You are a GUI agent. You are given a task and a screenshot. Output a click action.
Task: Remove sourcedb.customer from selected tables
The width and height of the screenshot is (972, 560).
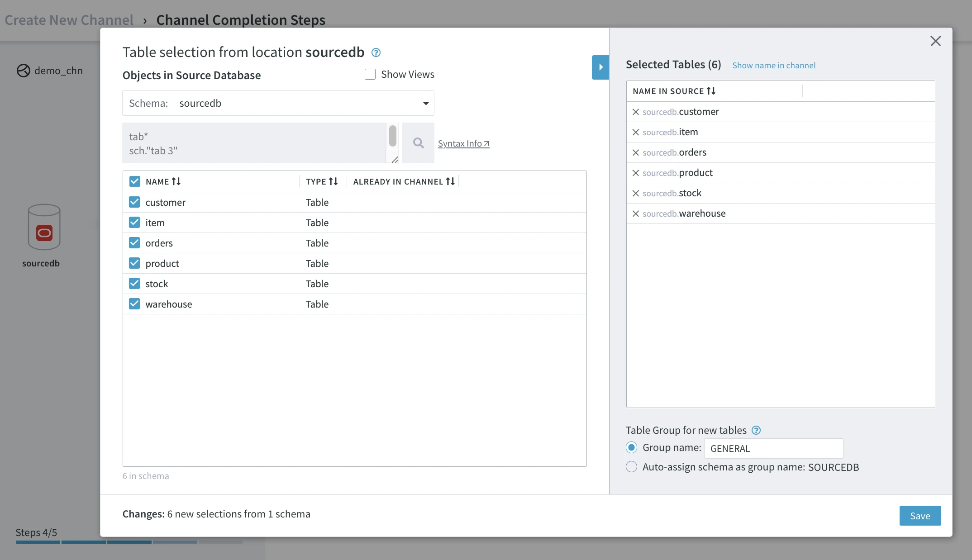tap(635, 112)
